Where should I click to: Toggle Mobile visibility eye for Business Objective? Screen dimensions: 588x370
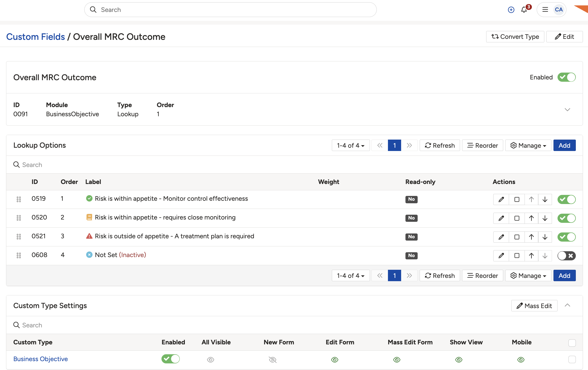tap(521, 360)
